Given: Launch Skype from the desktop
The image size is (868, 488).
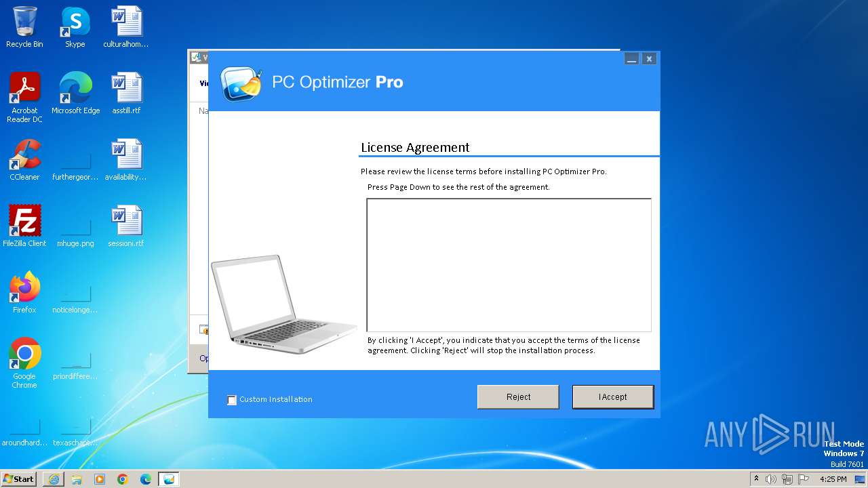Looking at the screenshot, I should coord(75,27).
